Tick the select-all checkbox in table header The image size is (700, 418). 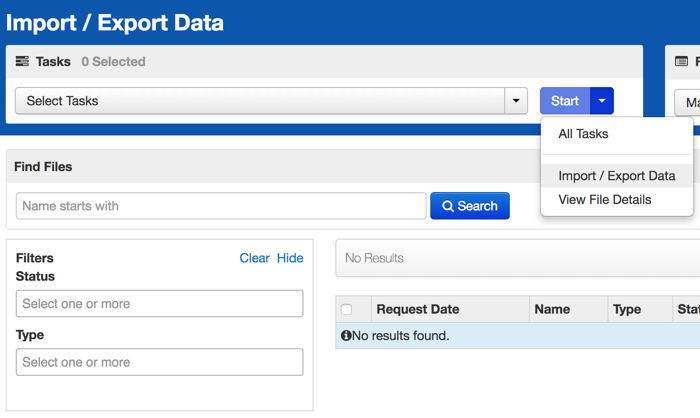(347, 310)
